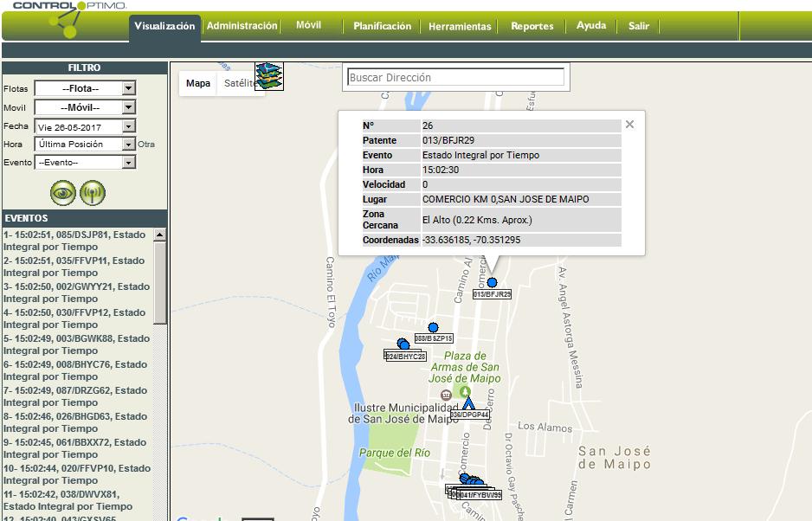The image size is (812, 521).
Task: Click the Plaza de Armas park icon
Action: pos(465,391)
